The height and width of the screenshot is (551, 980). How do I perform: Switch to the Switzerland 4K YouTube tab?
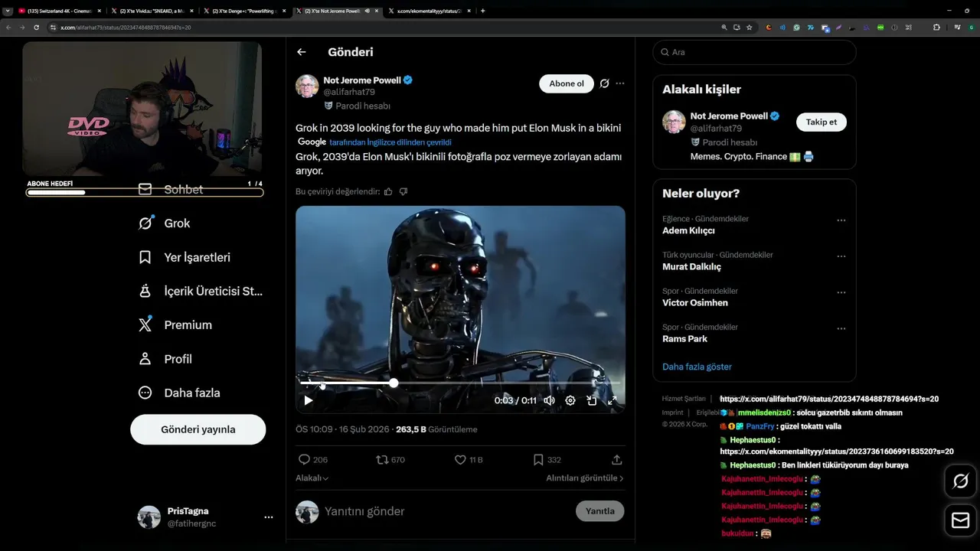coord(60,11)
